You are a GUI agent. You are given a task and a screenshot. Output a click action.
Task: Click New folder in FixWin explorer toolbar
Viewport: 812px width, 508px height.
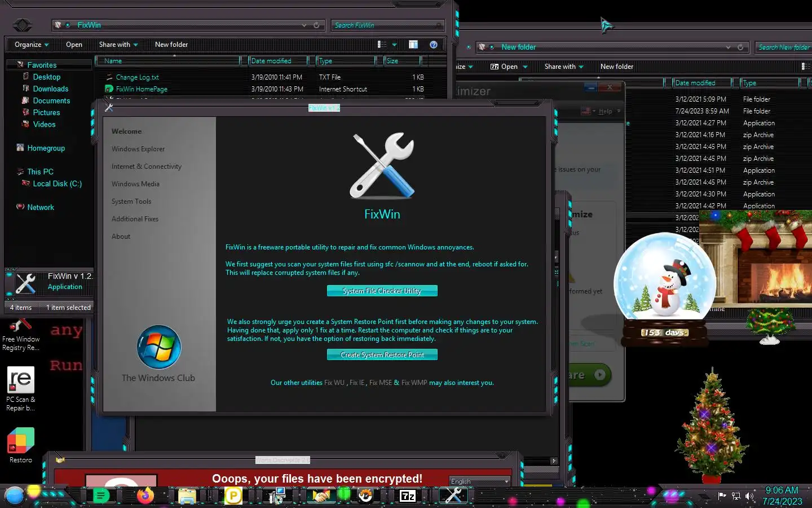[171, 45]
